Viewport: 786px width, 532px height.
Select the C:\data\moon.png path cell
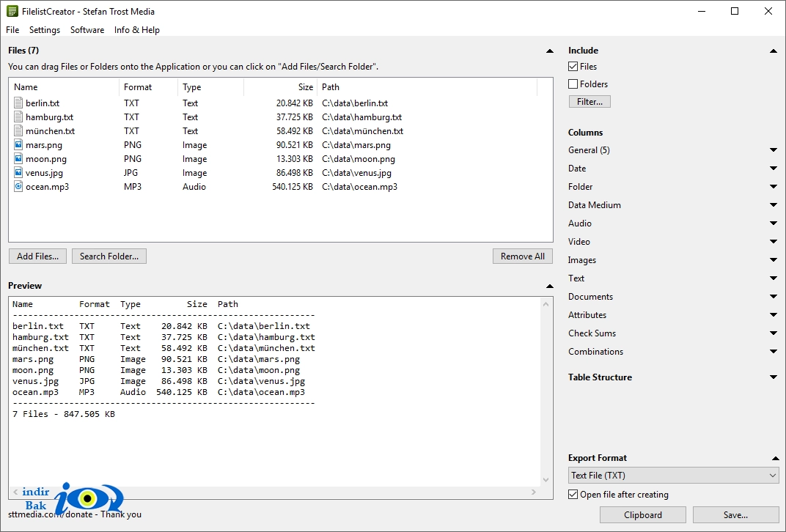point(359,159)
